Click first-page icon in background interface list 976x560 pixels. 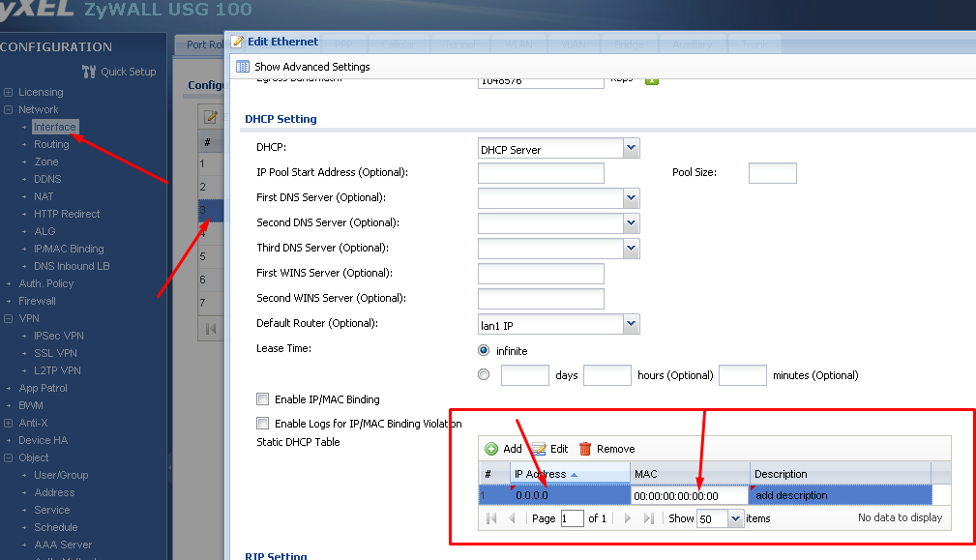coord(211,329)
